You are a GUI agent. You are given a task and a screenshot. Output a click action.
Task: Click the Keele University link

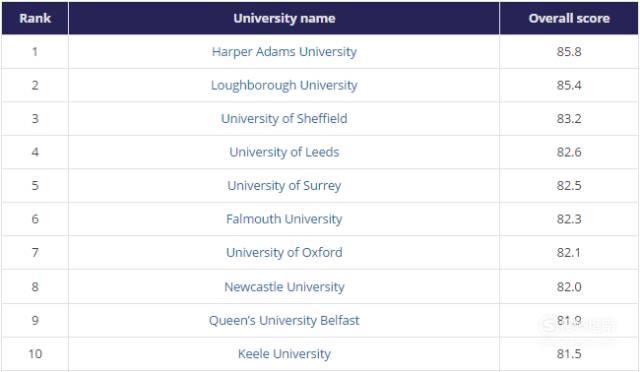tap(284, 354)
